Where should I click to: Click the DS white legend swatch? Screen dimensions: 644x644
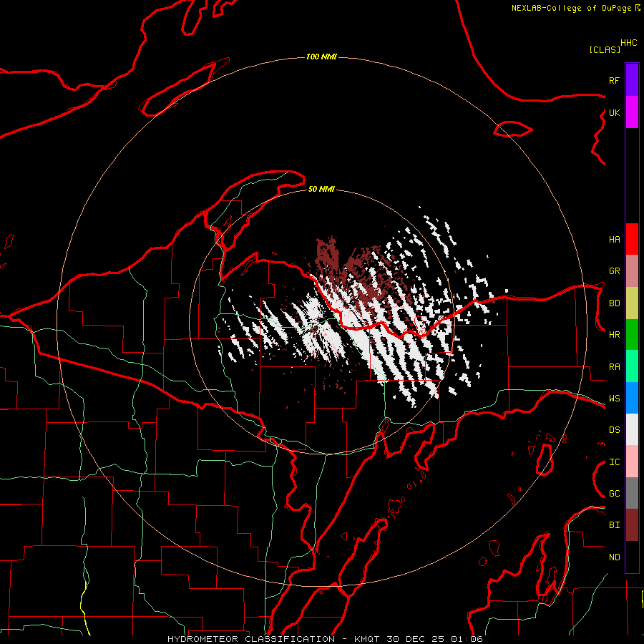(632, 429)
